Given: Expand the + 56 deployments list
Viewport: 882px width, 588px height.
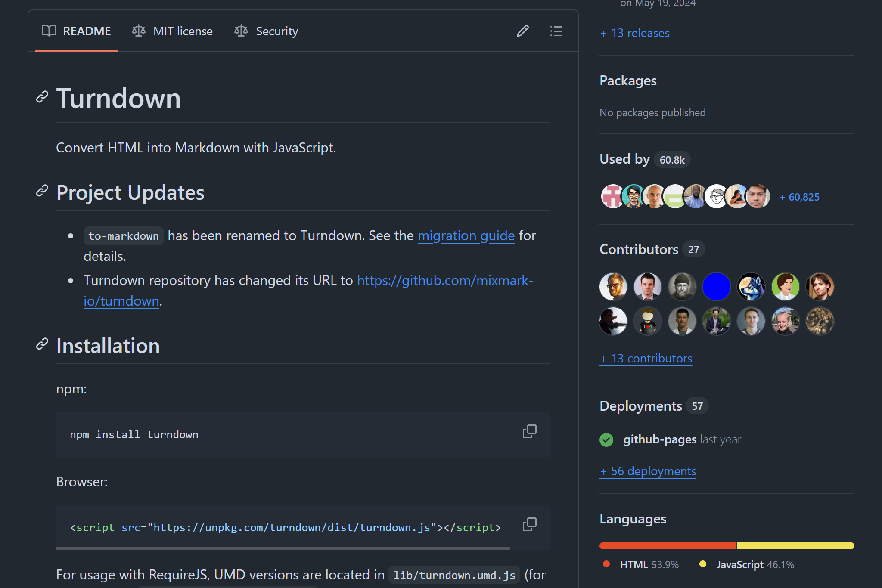Looking at the screenshot, I should 648,471.
